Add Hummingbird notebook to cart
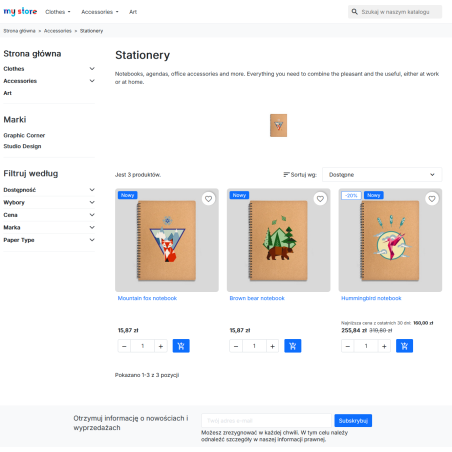This screenshot has height=452, width=452. [x=404, y=346]
